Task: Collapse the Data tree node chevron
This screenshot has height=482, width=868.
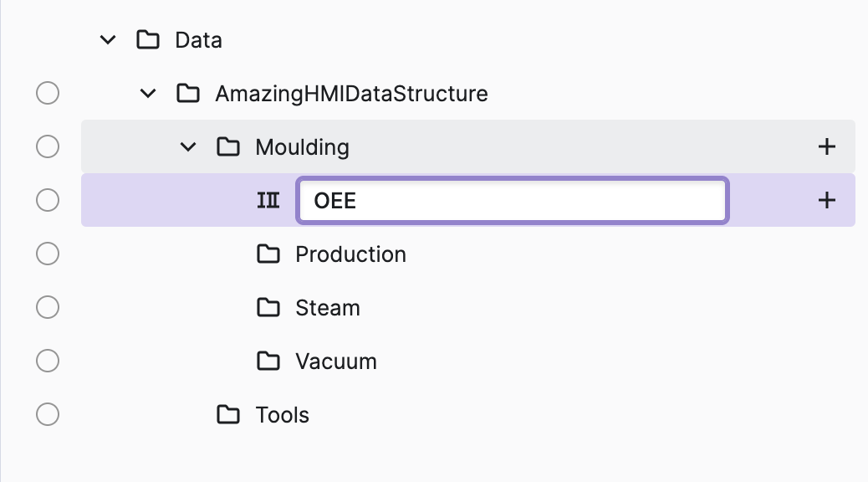Action: point(108,40)
